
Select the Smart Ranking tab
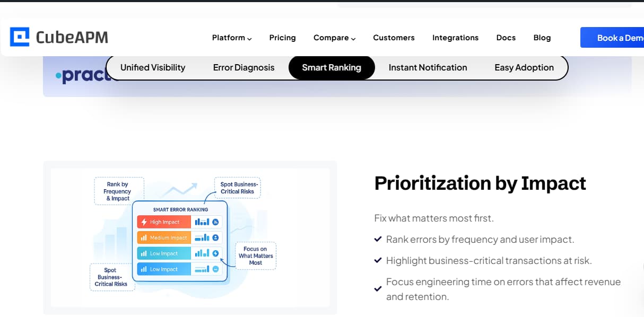pyautogui.click(x=332, y=67)
